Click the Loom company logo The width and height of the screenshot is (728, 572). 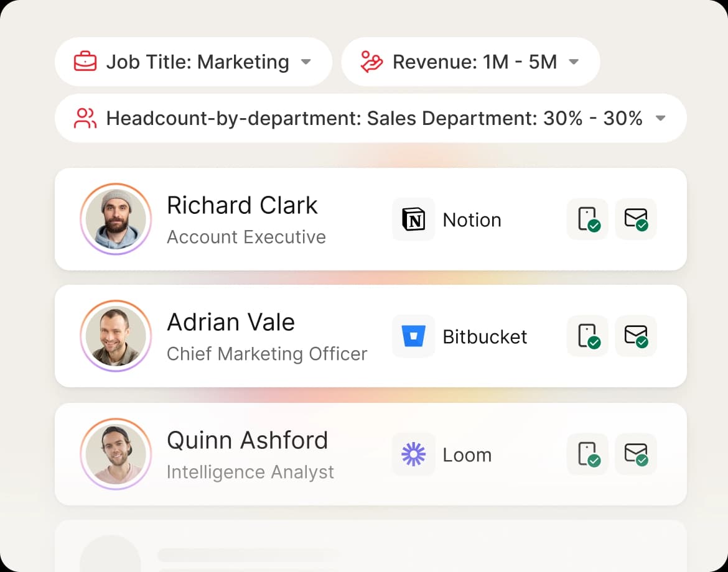[x=414, y=454]
